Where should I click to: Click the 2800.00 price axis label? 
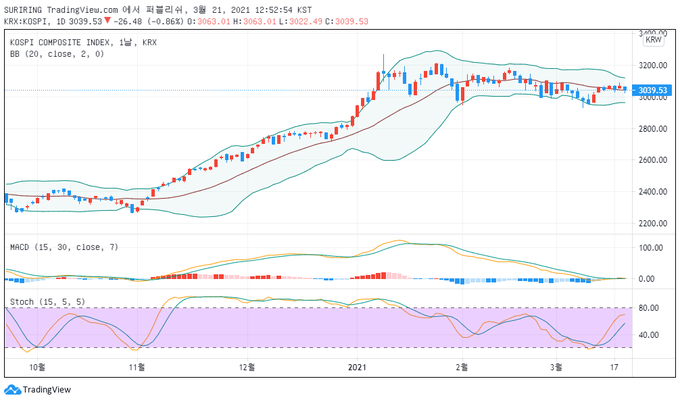(653, 128)
